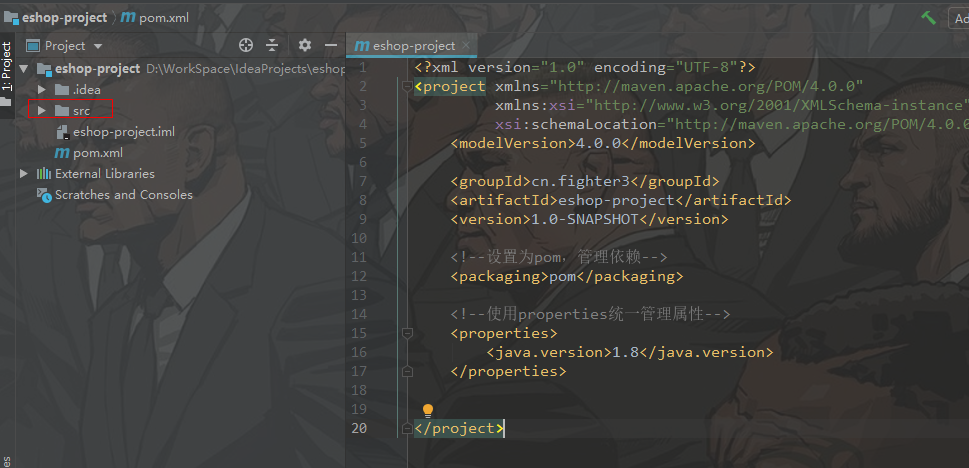The width and height of the screenshot is (969, 468).
Task: Expand the .idea folder arrow
Action: coord(42,90)
